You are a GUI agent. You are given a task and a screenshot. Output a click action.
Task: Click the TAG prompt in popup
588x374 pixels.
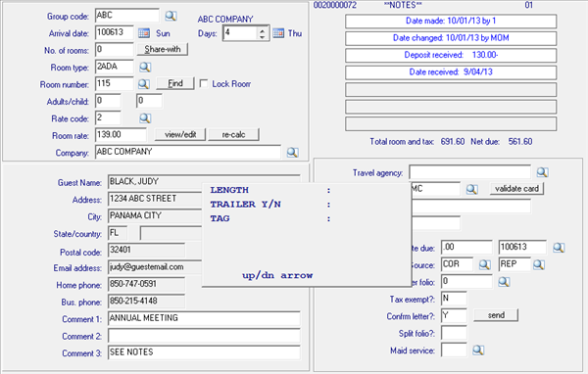pyautogui.click(x=220, y=218)
